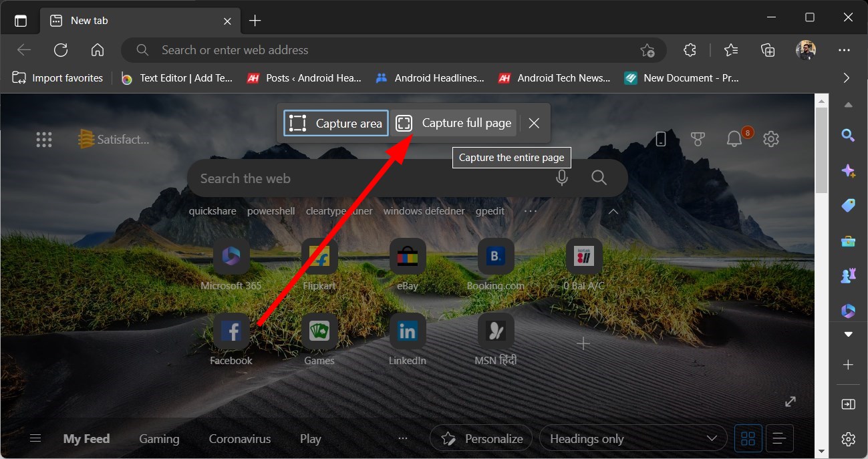Open LinkedIn quick link
Screen dimensions: 868x459
coord(408,340)
